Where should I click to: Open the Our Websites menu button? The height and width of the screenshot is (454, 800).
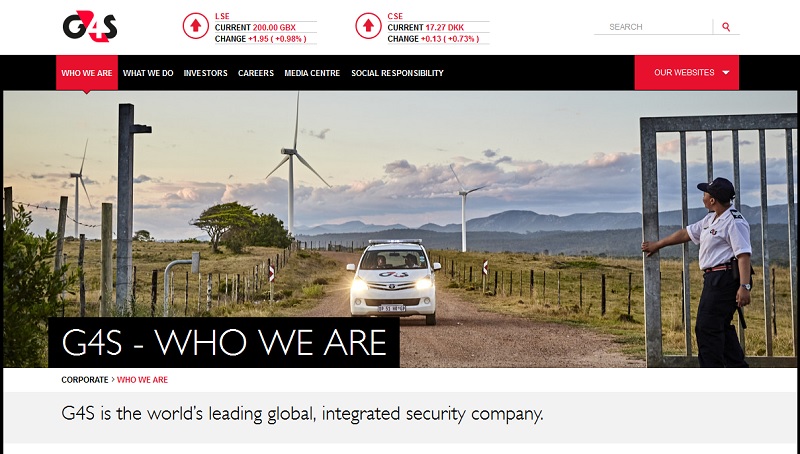click(x=686, y=73)
